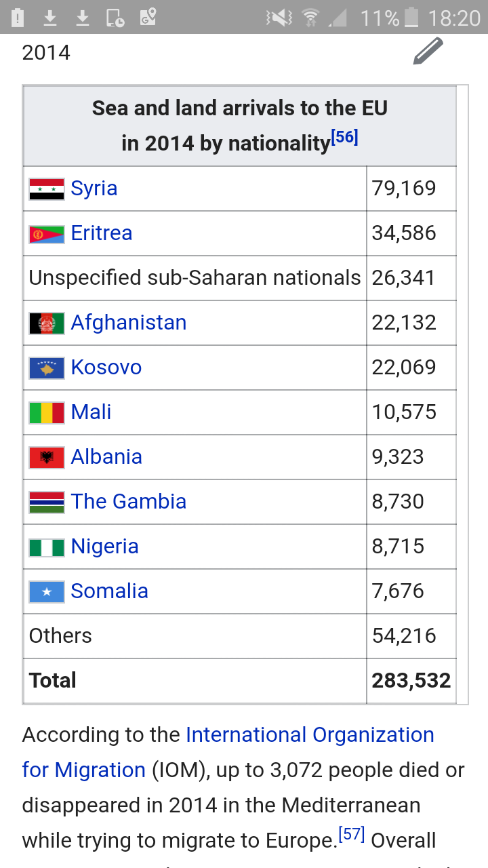Open International Organization for Migration link
Image resolution: width=488 pixels, height=868 pixels.
click(228, 753)
